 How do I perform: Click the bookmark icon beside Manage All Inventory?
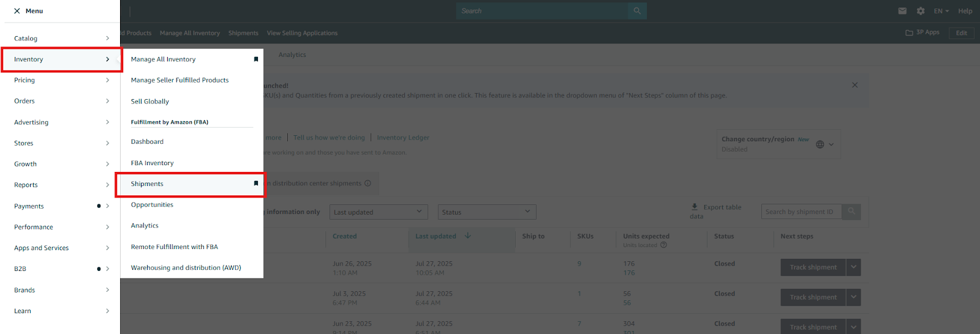point(256,59)
